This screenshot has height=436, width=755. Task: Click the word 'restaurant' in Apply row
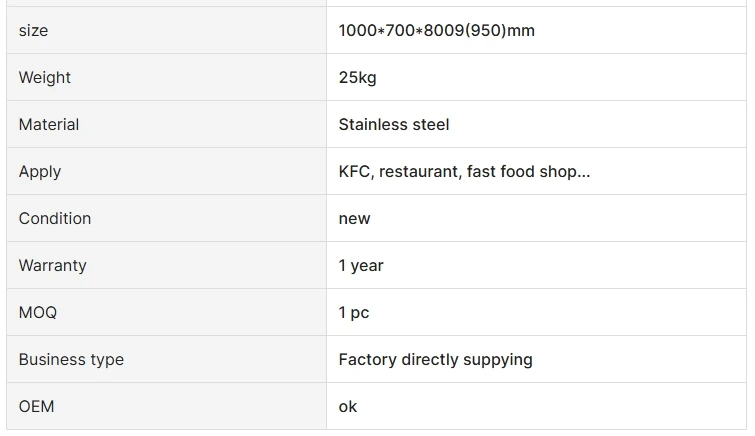tap(419, 172)
